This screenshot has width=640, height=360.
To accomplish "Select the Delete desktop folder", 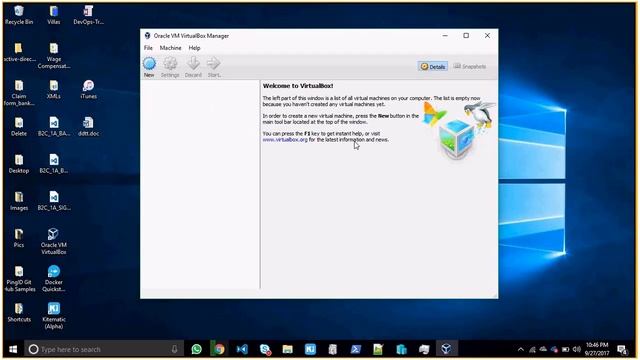I will (19, 127).
